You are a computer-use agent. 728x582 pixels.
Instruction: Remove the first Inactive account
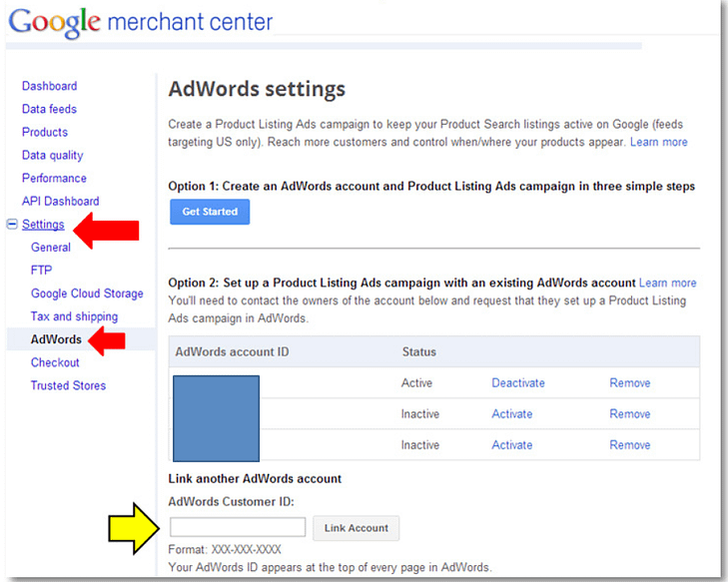click(629, 414)
